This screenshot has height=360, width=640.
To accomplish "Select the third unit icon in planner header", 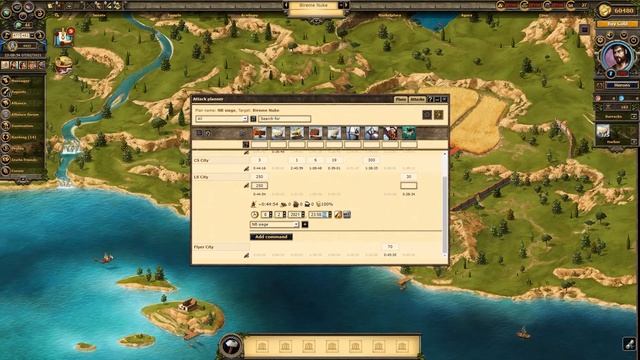I will pos(297,133).
